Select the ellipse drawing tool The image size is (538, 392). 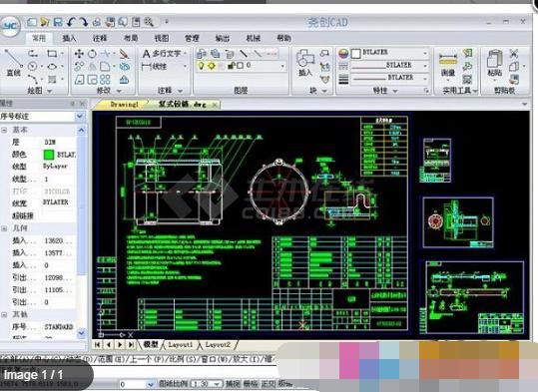tap(52, 66)
